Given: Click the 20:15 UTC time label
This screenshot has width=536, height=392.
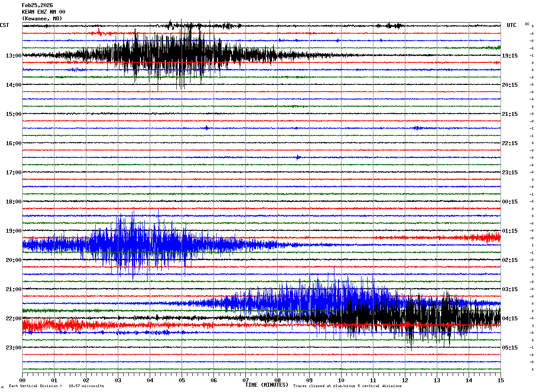Looking at the screenshot, I should [510, 85].
